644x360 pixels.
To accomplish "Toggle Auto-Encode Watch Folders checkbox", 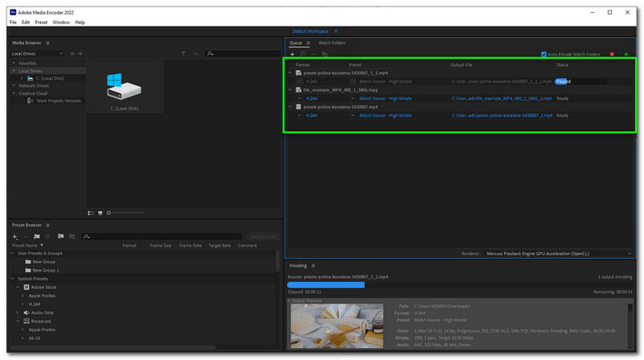I will click(x=544, y=54).
